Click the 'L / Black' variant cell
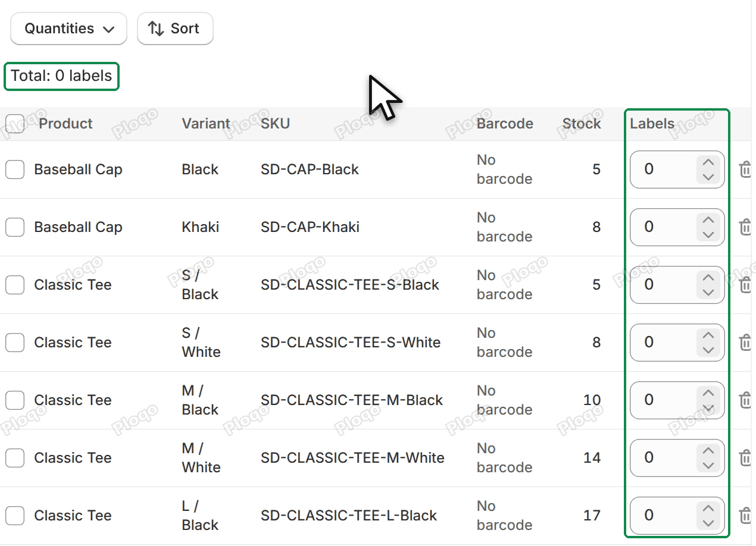The height and width of the screenshot is (546, 756). pos(200,516)
